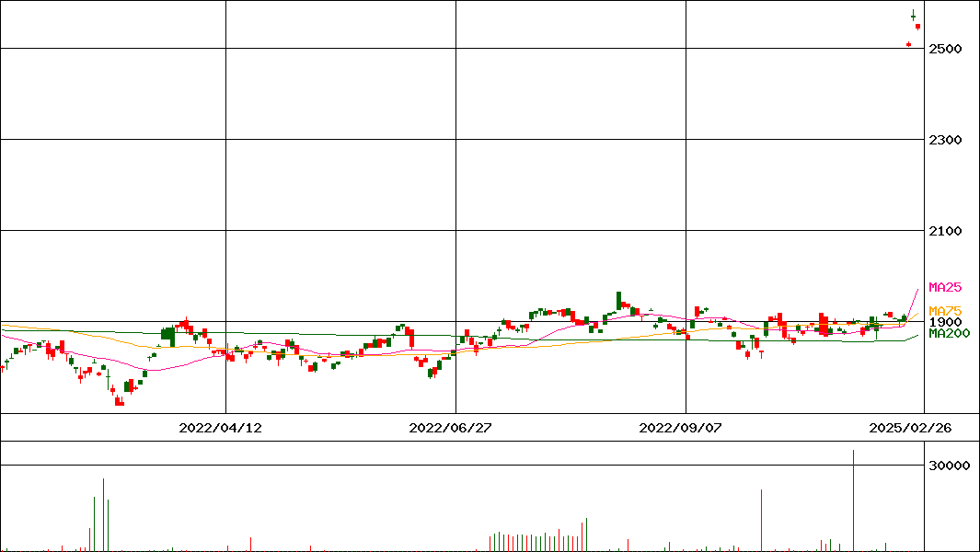Click the tallest green volume bar
This screenshot has width=980, height=552.
(x=853, y=500)
